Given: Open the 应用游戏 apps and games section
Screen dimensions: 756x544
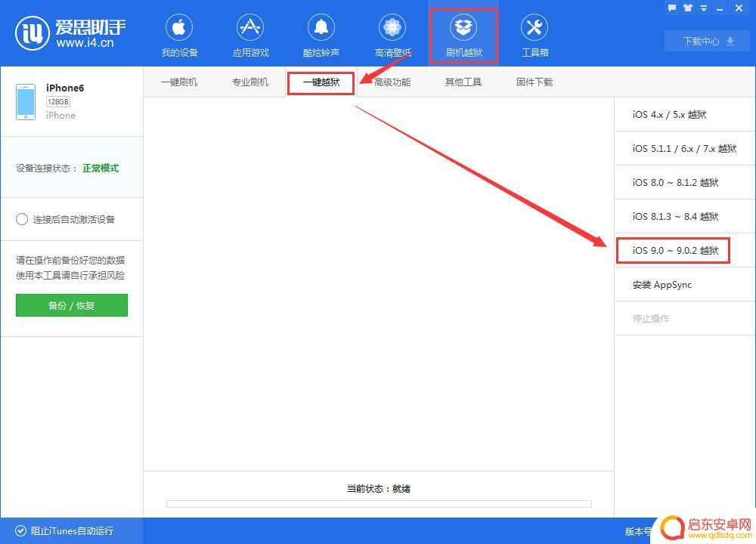Looking at the screenshot, I should tap(250, 36).
